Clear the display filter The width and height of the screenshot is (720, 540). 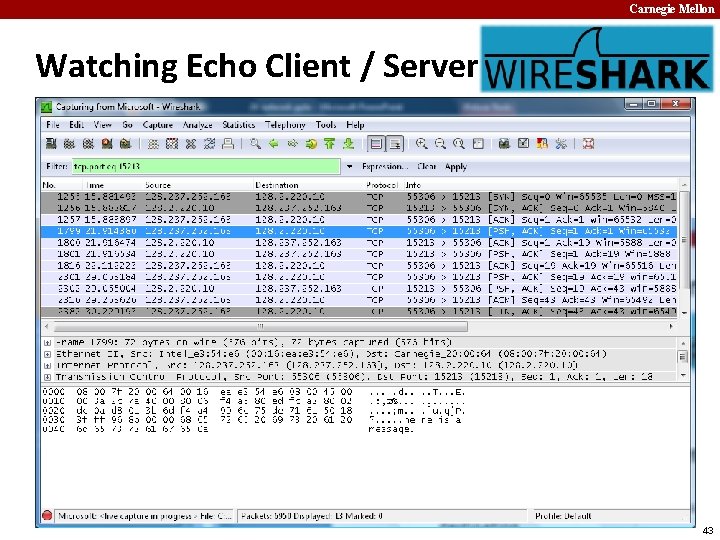click(426, 166)
